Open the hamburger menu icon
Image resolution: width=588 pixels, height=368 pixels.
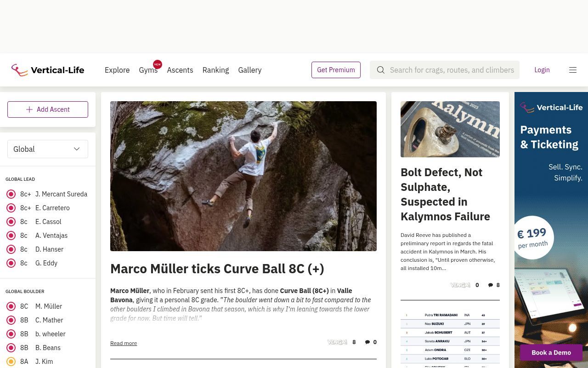[573, 70]
